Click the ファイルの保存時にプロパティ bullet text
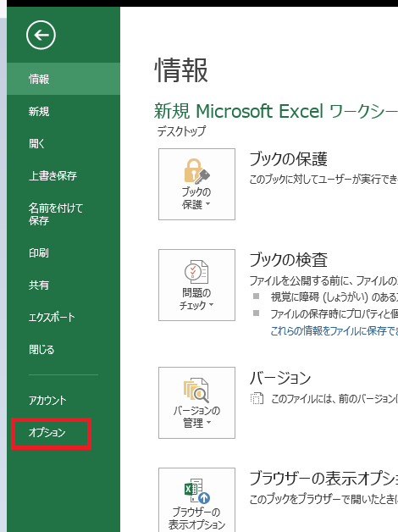 tap(334, 313)
